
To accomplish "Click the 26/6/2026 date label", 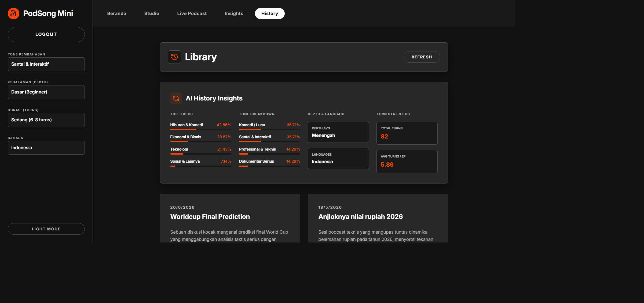I will click(x=182, y=207).
